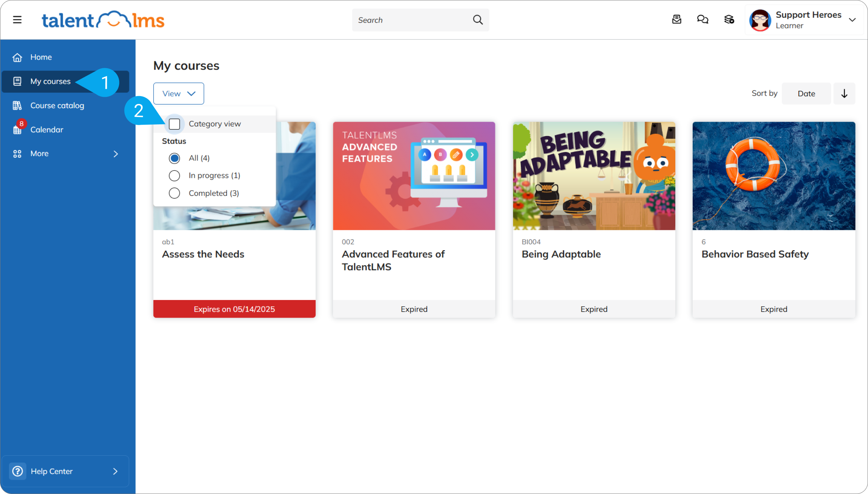Open the hamburger menu icon
This screenshot has width=868, height=494.
17,20
